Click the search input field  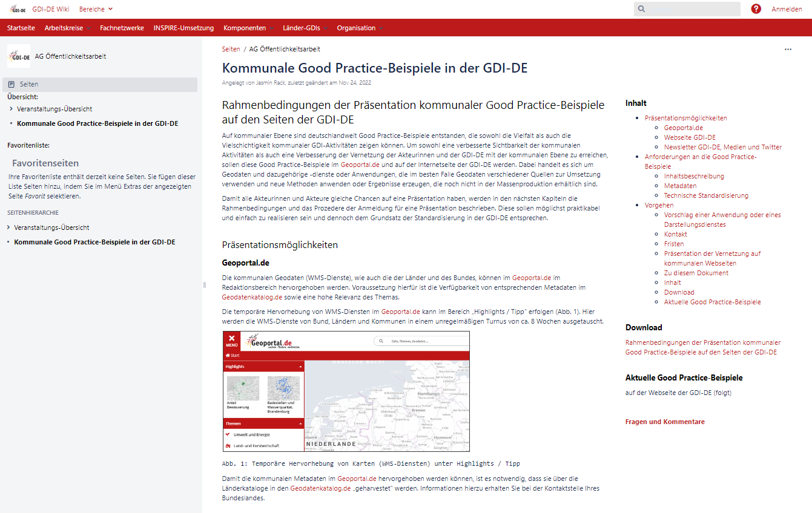(692, 9)
